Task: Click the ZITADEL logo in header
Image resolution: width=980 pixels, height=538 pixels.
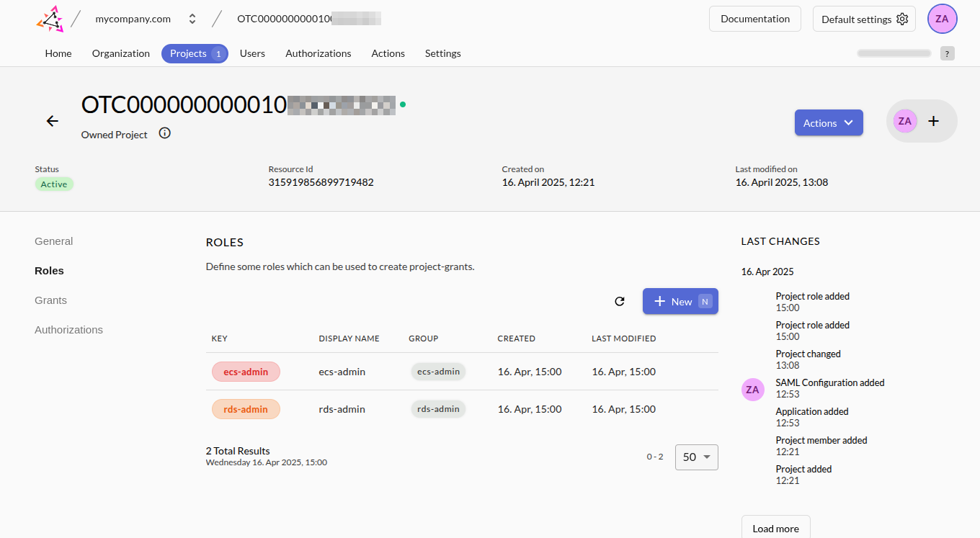Action: (50, 19)
